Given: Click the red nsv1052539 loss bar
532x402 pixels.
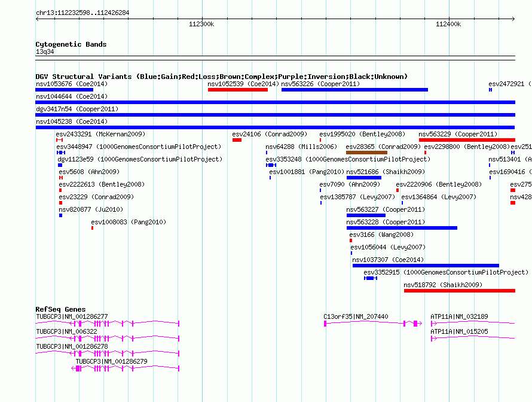Looking at the screenshot, I should (x=238, y=90).
